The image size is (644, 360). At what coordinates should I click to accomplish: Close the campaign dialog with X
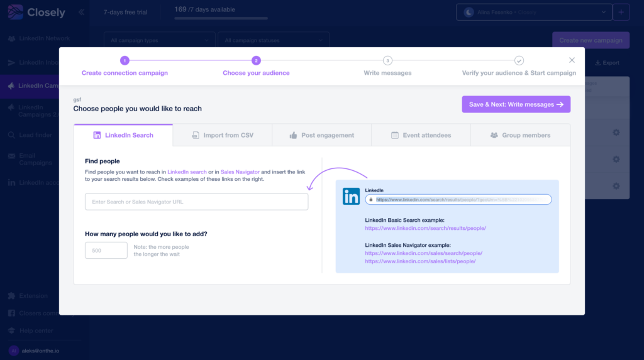pyautogui.click(x=572, y=60)
